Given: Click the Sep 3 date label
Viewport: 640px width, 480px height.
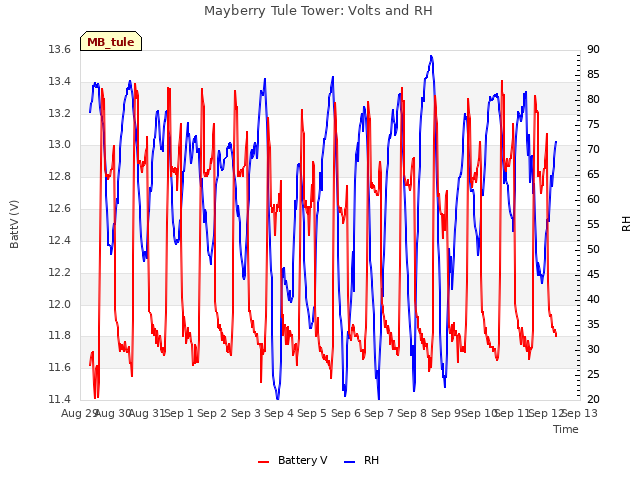Looking at the screenshot, I should [x=246, y=413].
